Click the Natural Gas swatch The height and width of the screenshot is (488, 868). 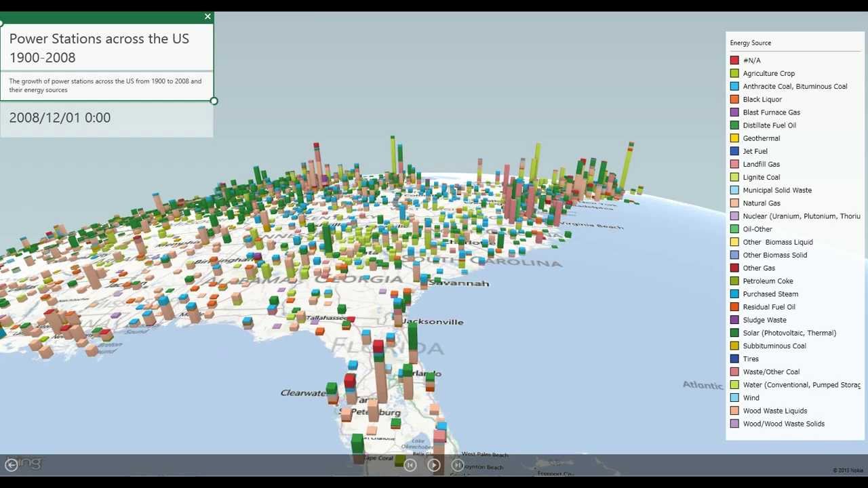pos(734,203)
